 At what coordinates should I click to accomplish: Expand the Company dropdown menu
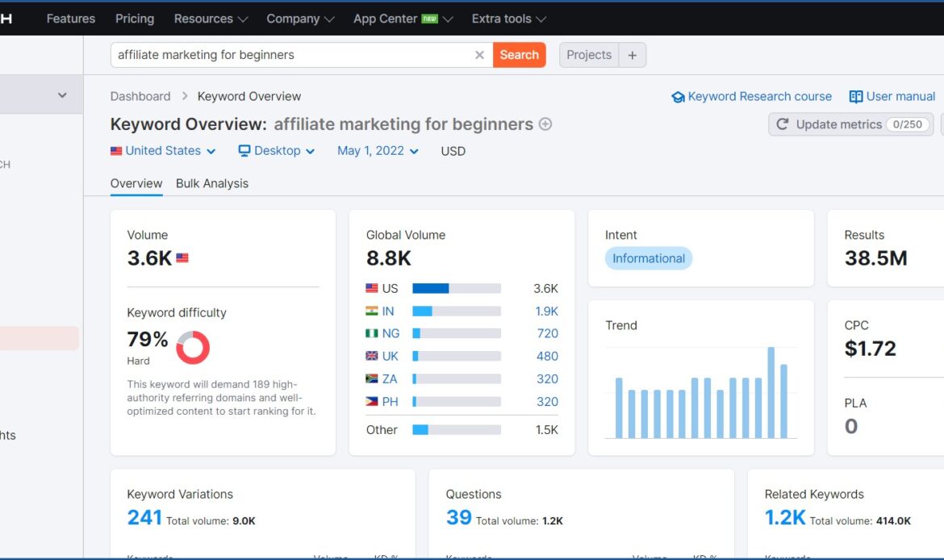click(300, 19)
